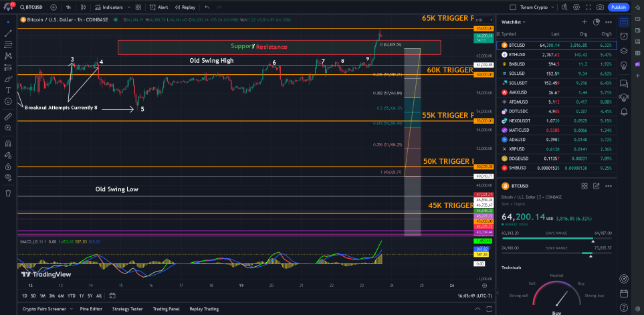The width and height of the screenshot is (644, 315).
Task: Click the compare or add symbol plus icon
Action: 53,7
